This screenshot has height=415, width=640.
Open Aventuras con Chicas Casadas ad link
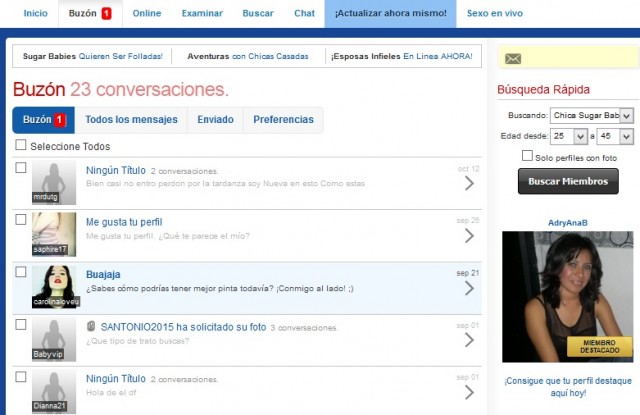coord(248,56)
